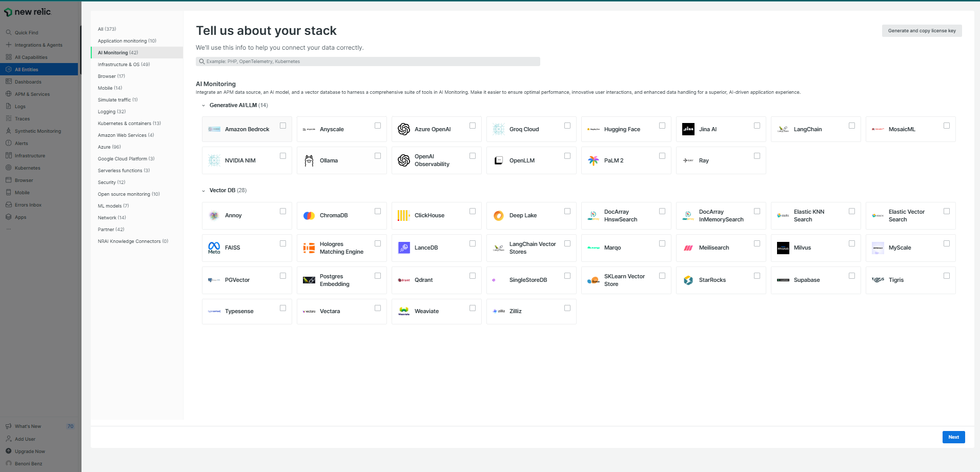
Task: Click the Ollama llama logo
Action: (x=309, y=160)
